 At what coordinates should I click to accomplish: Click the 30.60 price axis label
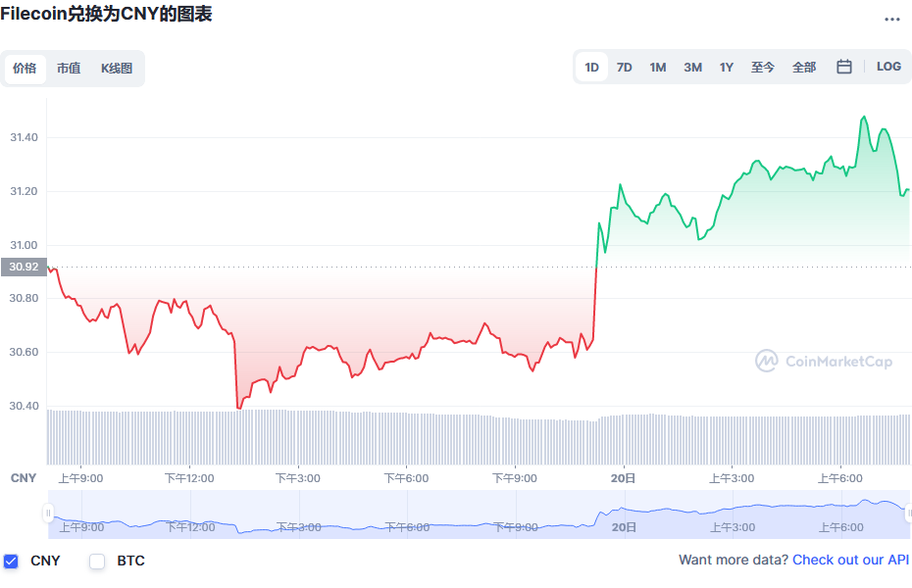[24, 352]
